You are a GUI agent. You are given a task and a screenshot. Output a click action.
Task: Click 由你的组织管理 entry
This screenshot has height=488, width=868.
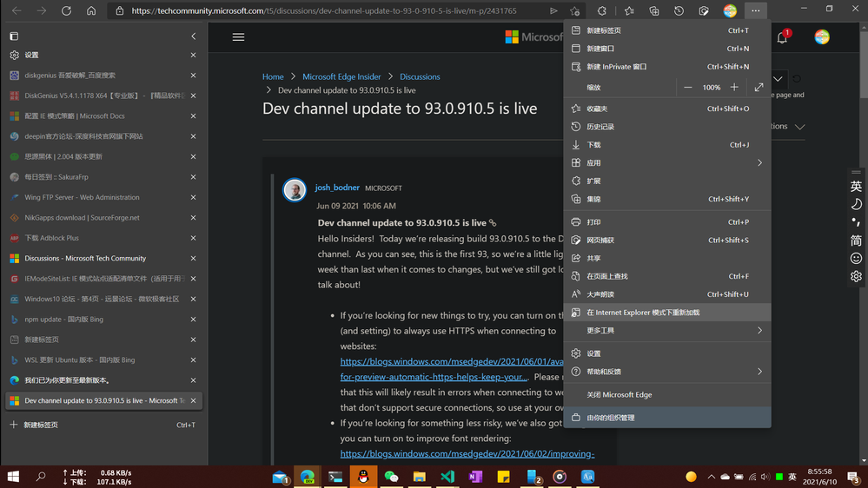click(x=667, y=418)
